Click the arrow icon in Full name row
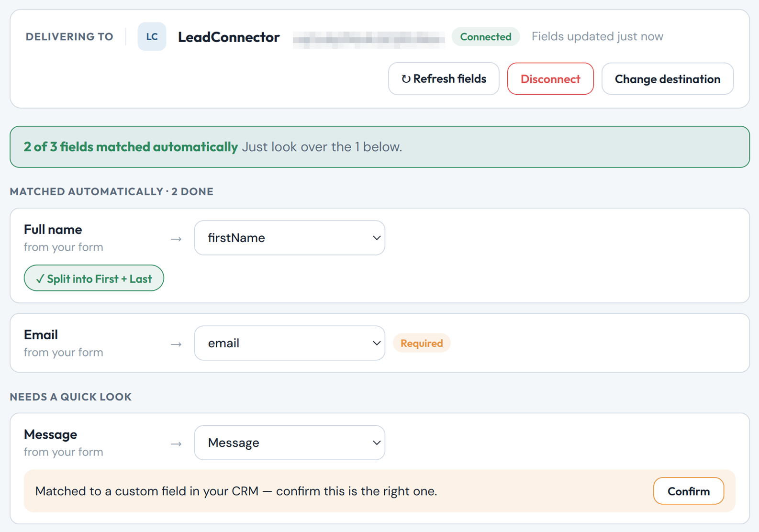 coord(176,239)
